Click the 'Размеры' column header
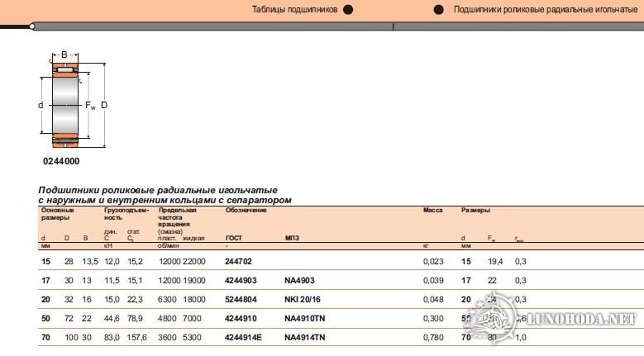This screenshot has width=644, height=356. pyautogui.click(x=475, y=210)
